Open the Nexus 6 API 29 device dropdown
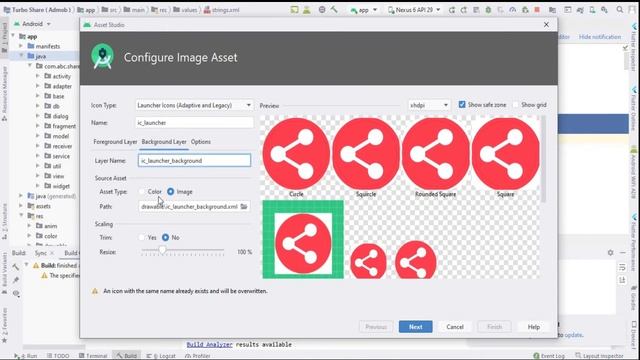The image size is (640, 360). click(x=414, y=10)
